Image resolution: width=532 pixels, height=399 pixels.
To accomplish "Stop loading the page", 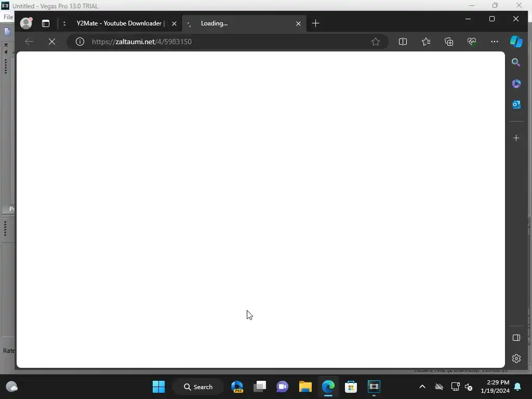I will click(x=52, y=42).
